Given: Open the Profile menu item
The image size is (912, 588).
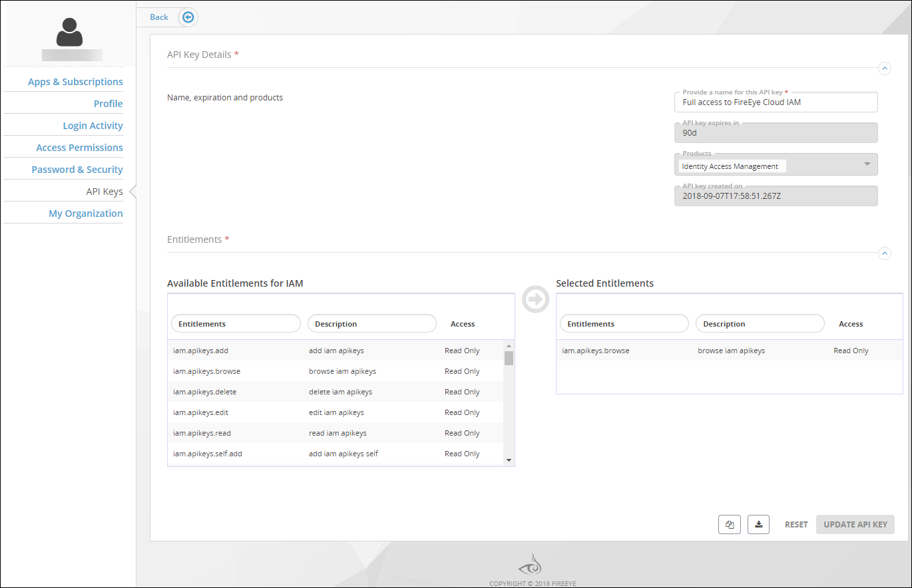Looking at the screenshot, I should pos(108,104).
